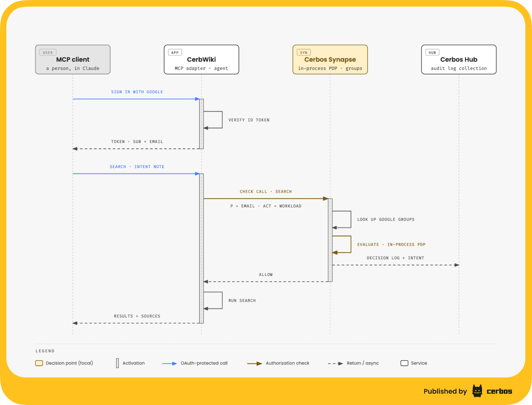The image size is (532, 405).
Task: Click the 'Authorization check' legend text
Action: (x=288, y=363)
